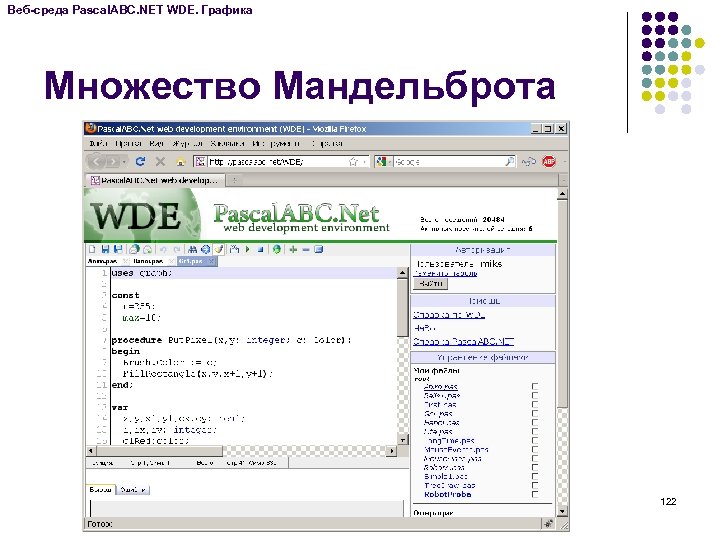Image resolution: width=720 pixels, height=540 pixels.
Task: Click the red ABP Adblock icon
Action: (549, 162)
